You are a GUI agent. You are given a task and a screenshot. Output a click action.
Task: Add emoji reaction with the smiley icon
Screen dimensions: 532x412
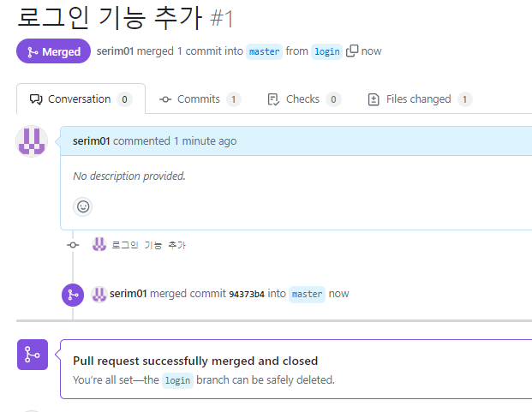(83, 206)
